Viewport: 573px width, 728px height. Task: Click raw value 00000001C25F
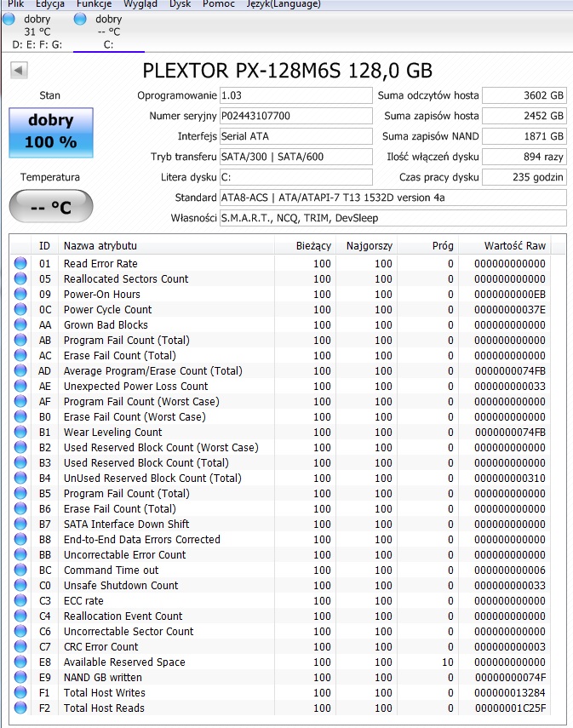(x=510, y=708)
